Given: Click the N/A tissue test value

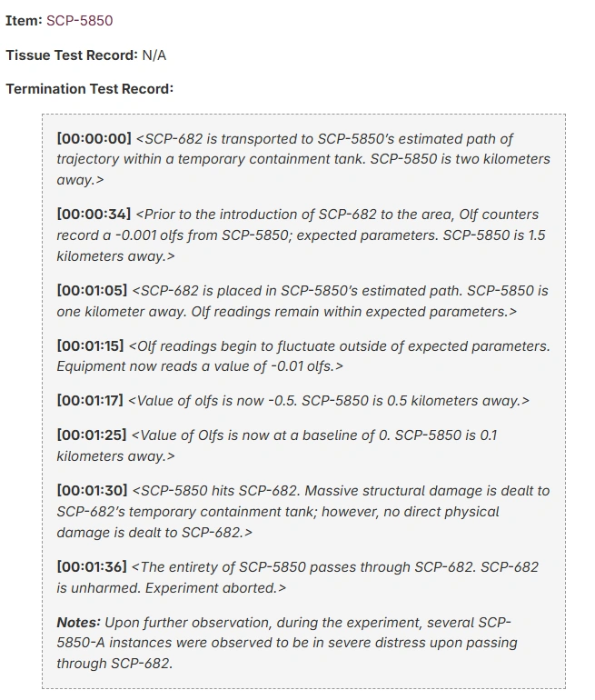Looking at the screenshot, I should (x=154, y=55).
